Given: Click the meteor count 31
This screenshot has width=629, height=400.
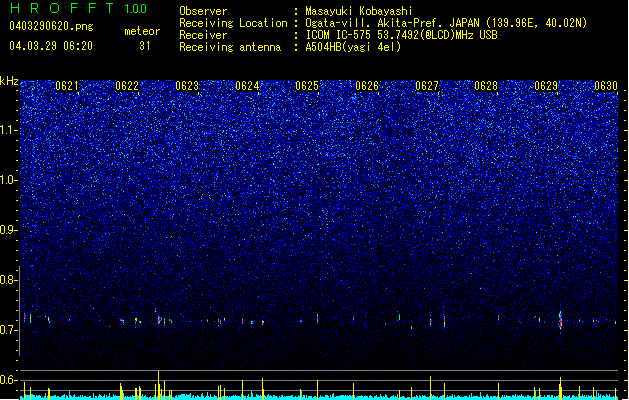Looking at the screenshot, I should coord(145,46).
